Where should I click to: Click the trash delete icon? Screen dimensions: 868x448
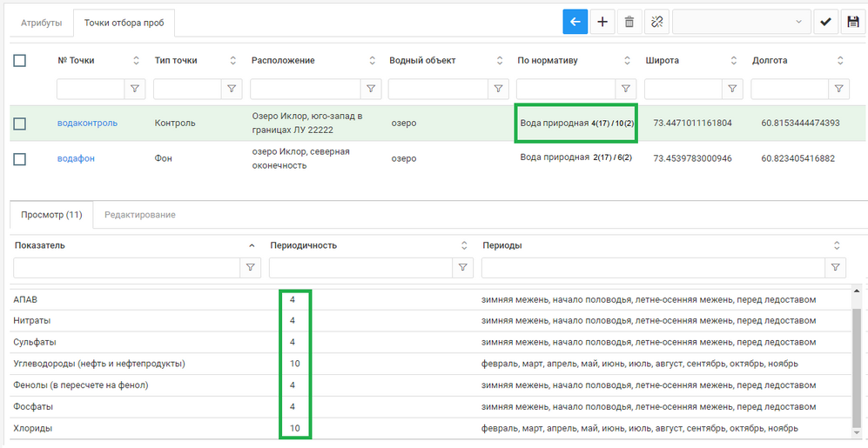click(x=629, y=23)
